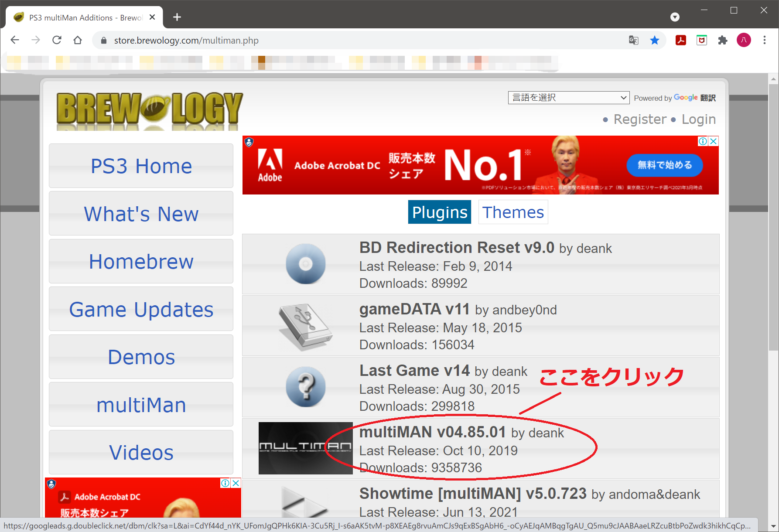Click the top banner ad info icon
The width and height of the screenshot is (779, 532).
(x=703, y=141)
